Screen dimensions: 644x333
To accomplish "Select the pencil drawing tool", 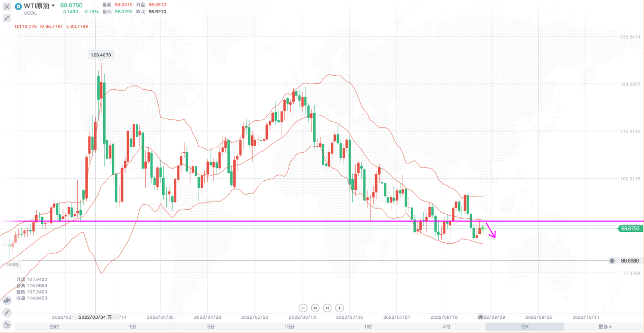I will pos(7,312).
